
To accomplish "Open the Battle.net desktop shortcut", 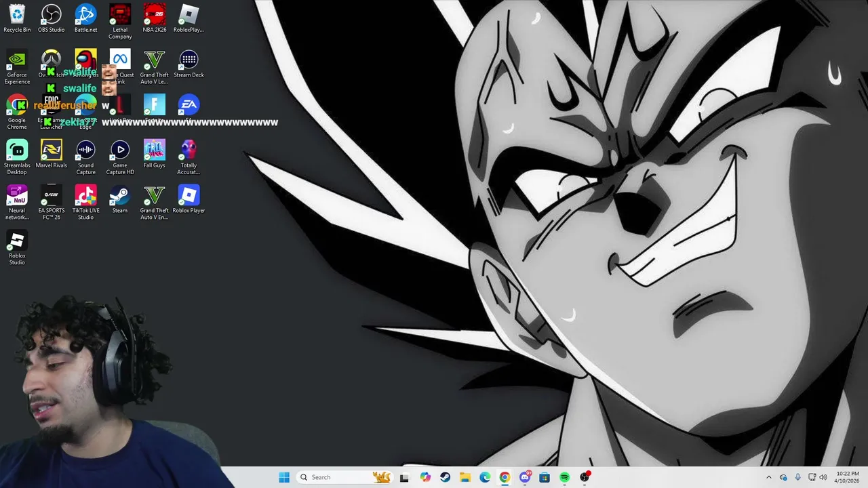I will tap(85, 18).
